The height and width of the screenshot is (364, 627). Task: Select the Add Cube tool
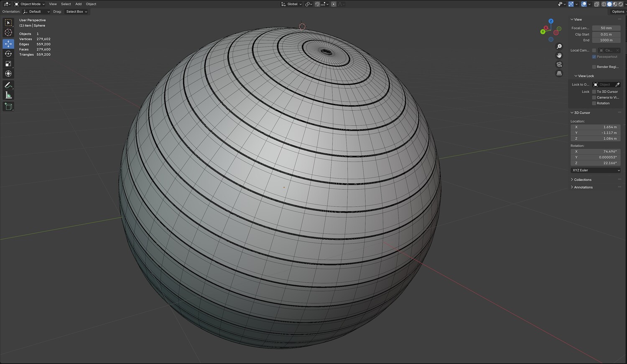tap(8, 107)
